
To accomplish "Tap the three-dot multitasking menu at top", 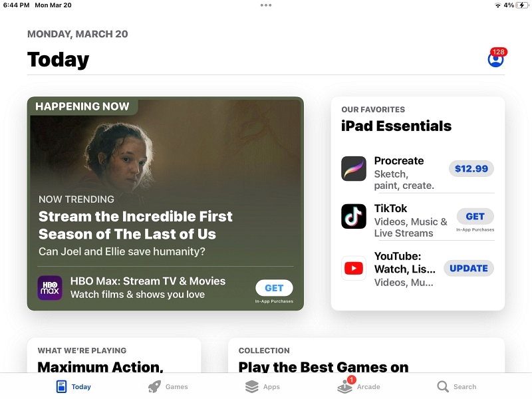I will (x=266, y=5).
